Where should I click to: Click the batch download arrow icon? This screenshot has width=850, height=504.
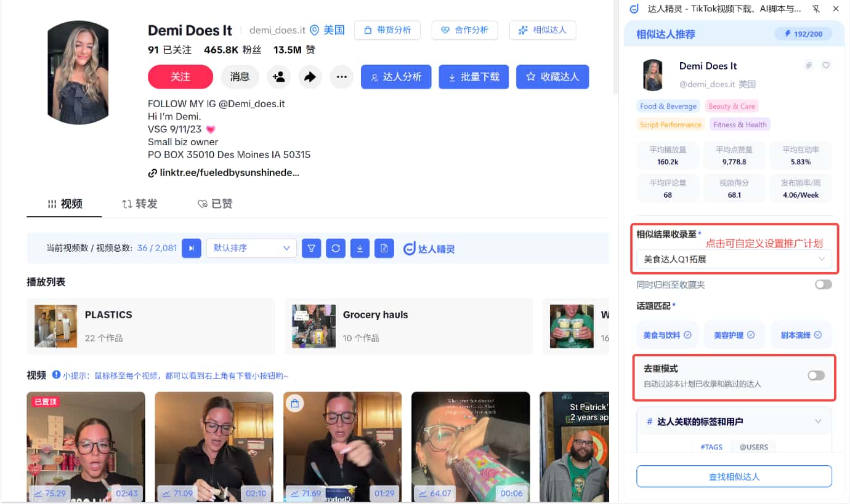pyautogui.click(x=360, y=248)
